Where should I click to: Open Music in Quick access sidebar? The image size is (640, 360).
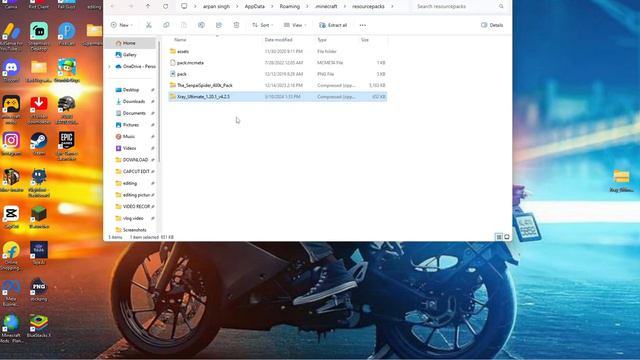tap(131, 137)
